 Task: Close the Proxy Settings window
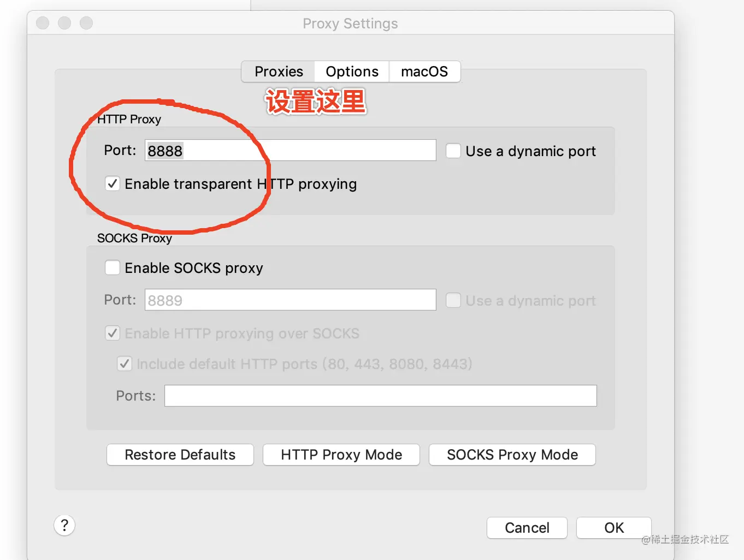(x=43, y=23)
